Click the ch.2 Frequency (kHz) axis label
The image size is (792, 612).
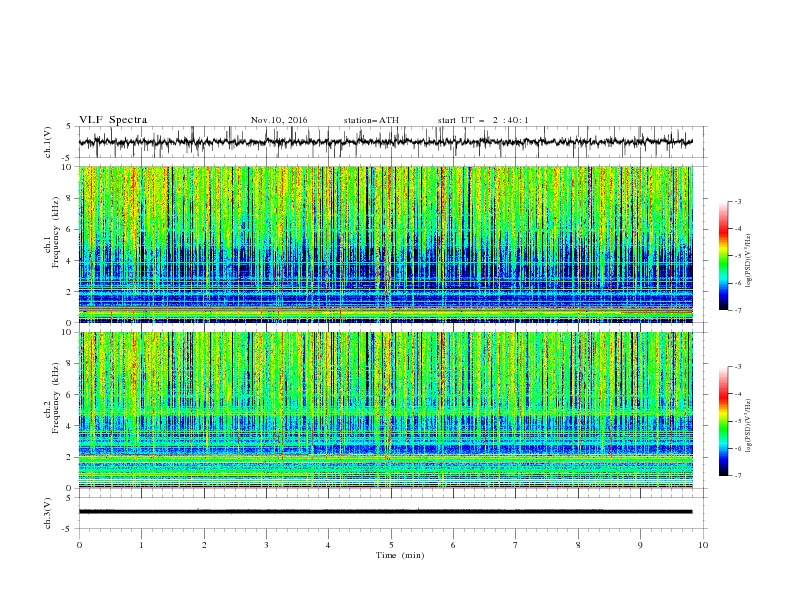click(52, 398)
